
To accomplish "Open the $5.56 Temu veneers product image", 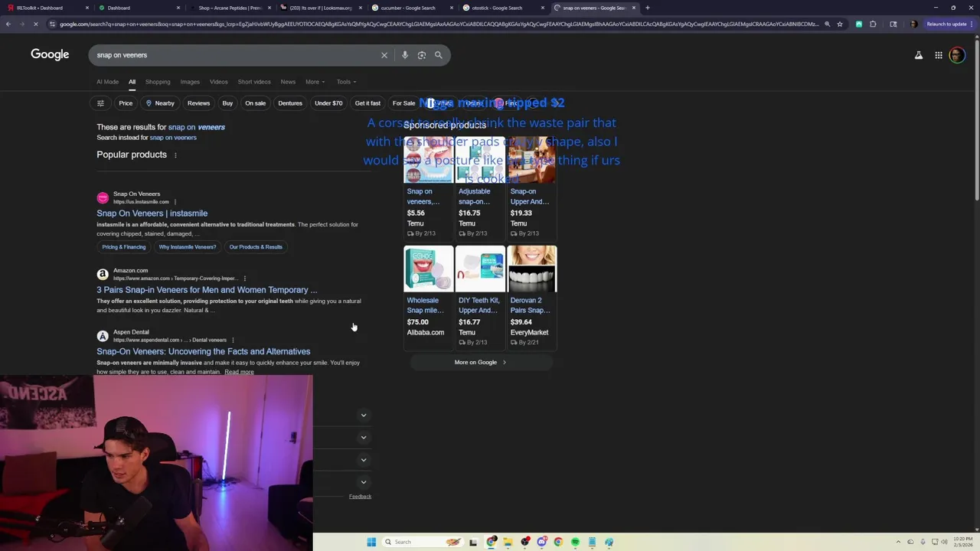I will 429,161.
